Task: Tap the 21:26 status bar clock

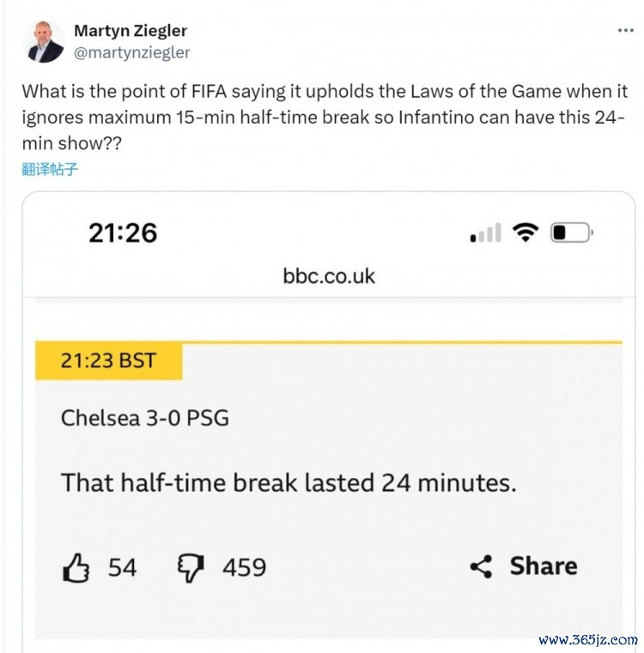Action: (x=123, y=232)
